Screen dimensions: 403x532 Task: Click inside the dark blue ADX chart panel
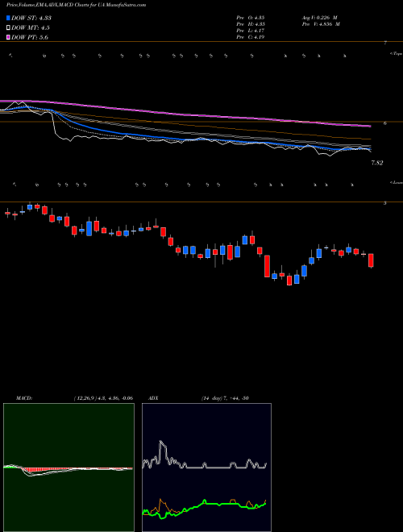click(206, 468)
